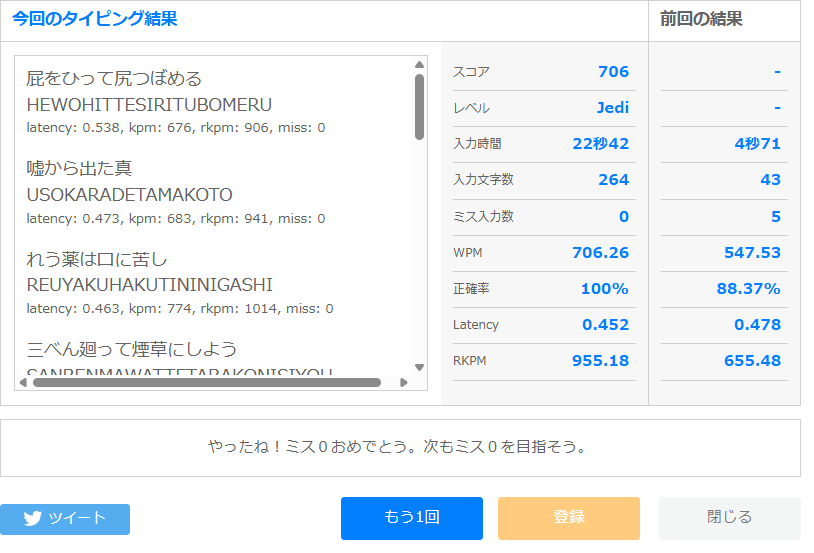Click the previous character count 43
The image size is (814, 553).
pyautogui.click(x=770, y=180)
